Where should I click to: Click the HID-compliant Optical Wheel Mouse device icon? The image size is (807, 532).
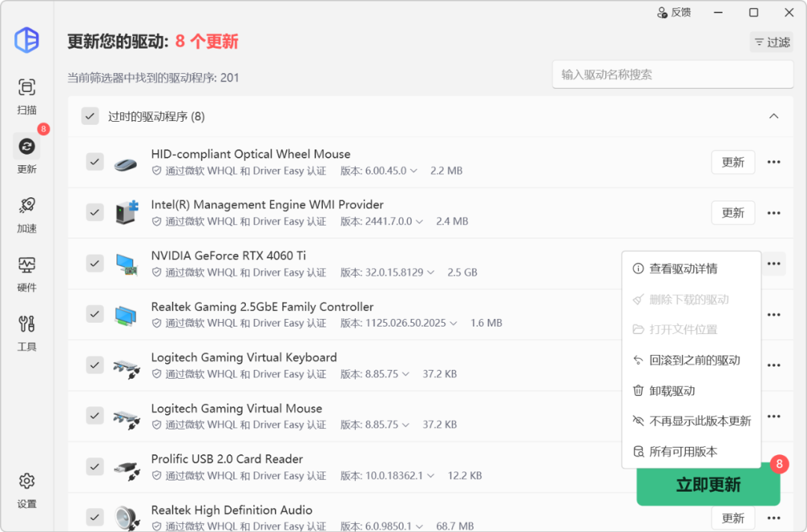[126, 163]
